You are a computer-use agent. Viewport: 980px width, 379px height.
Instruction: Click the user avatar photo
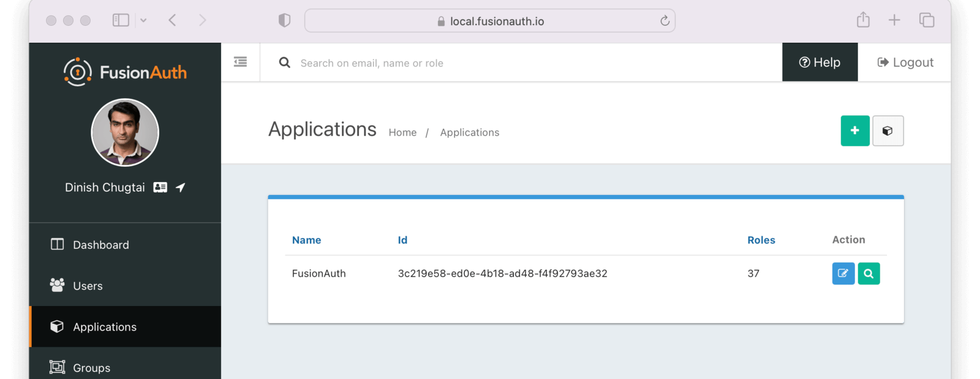[125, 132]
